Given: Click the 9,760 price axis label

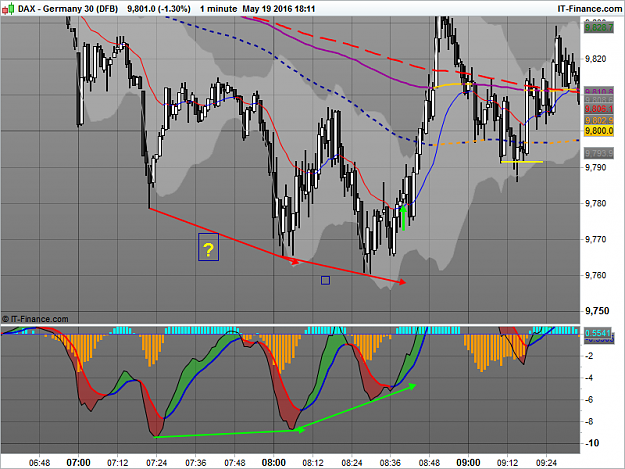Looking at the screenshot, I should pos(596,275).
